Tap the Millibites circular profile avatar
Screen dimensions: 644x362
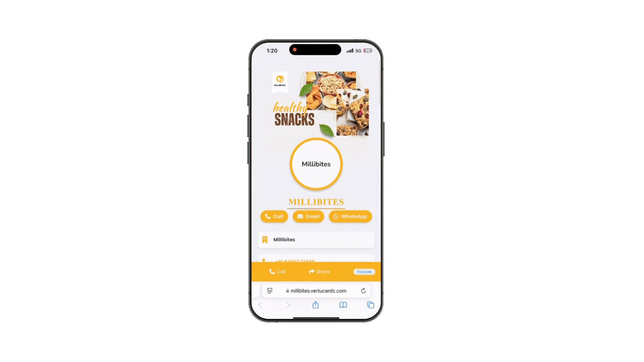pos(316,164)
